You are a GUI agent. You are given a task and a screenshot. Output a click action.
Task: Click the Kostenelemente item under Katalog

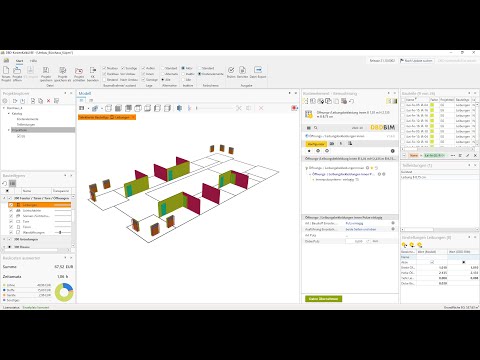27,119
